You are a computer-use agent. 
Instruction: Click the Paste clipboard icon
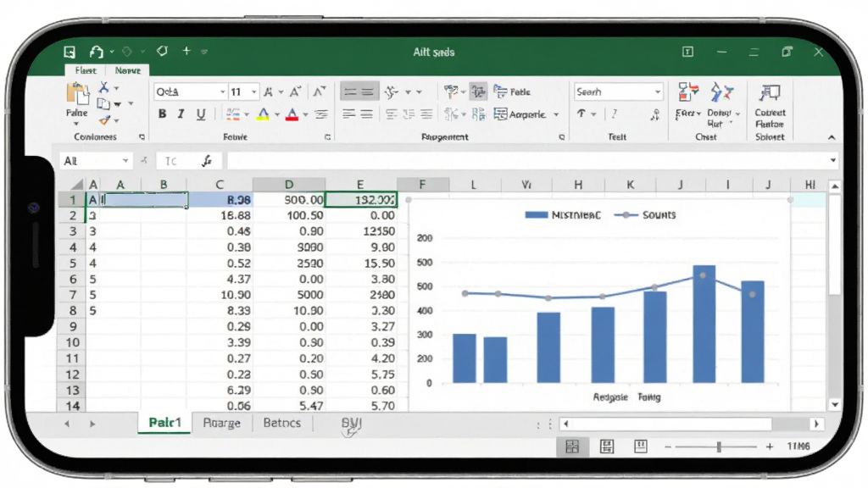click(77, 93)
